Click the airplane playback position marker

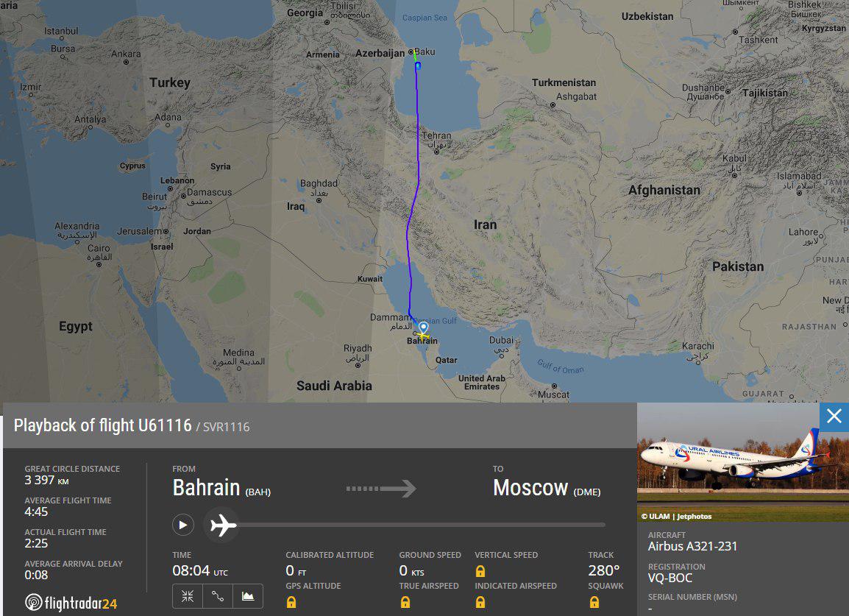click(x=223, y=525)
